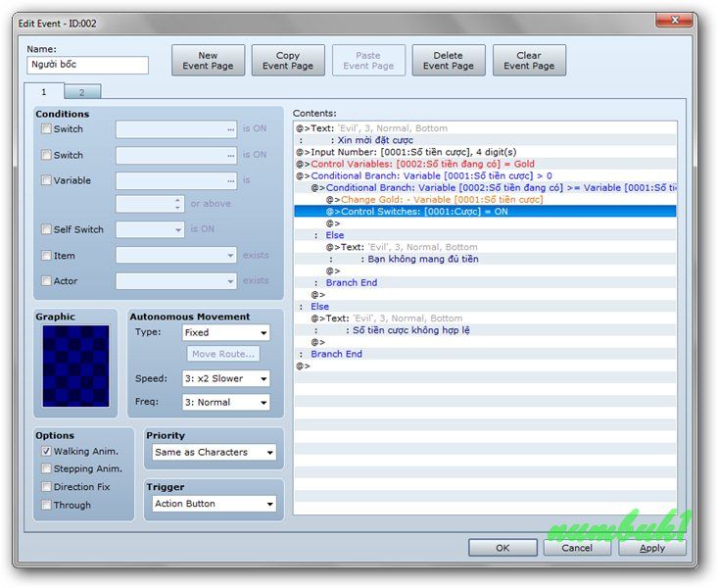Select the 'Variable [0001:Số tiền cược] > 0' branch line
The height and width of the screenshot is (588, 718).
click(x=485, y=176)
